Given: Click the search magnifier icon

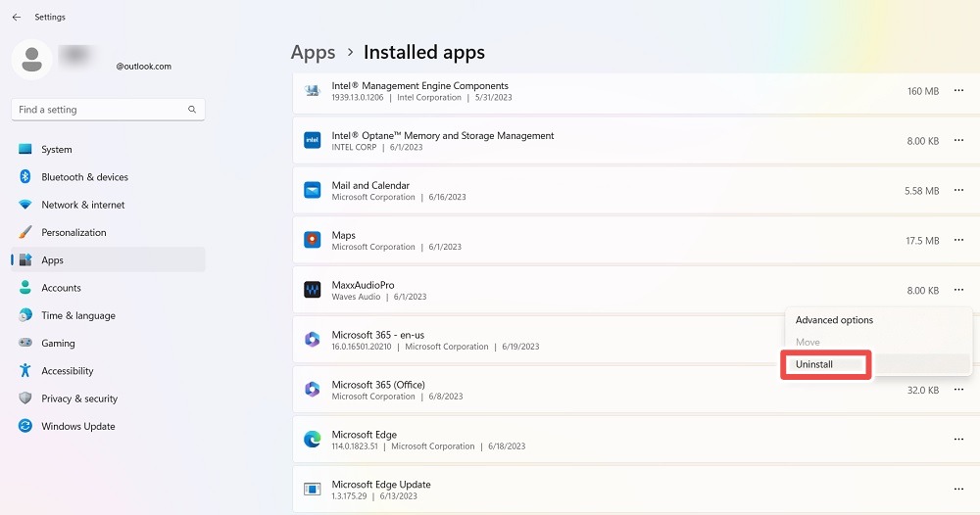Looking at the screenshot, I should pos(192,110).
